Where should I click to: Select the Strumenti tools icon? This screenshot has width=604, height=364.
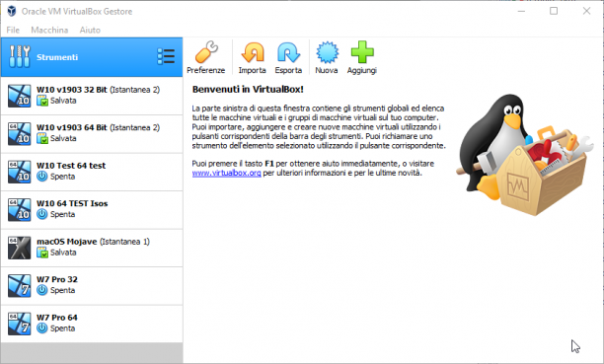(x=20, y=56)
